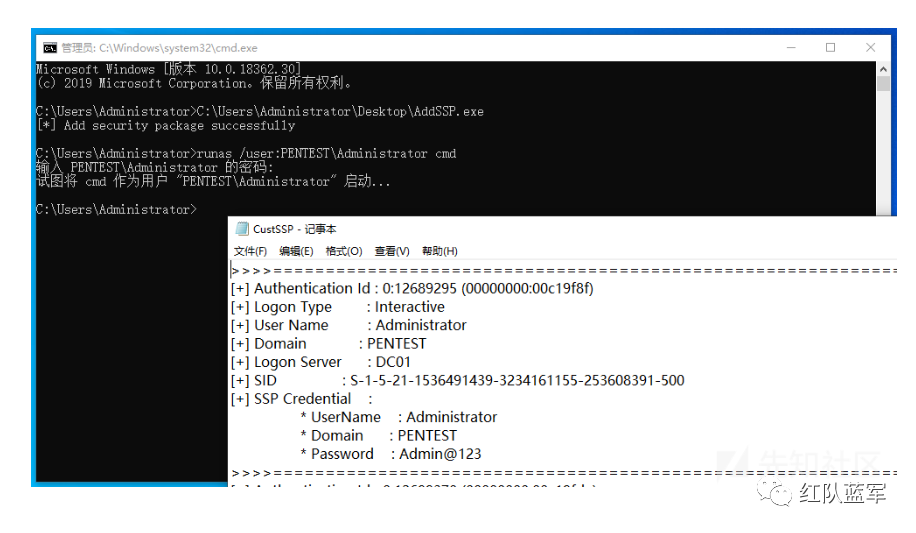Close the cmd.exe window
The height and width of the screenshot is (533, 916).
coord(870,48)
